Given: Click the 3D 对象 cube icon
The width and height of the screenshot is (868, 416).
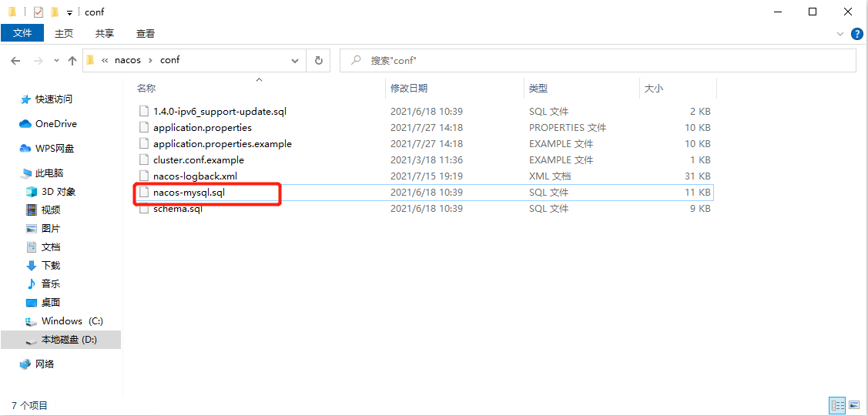Looking at the screenshot, I should click(32, 192).
